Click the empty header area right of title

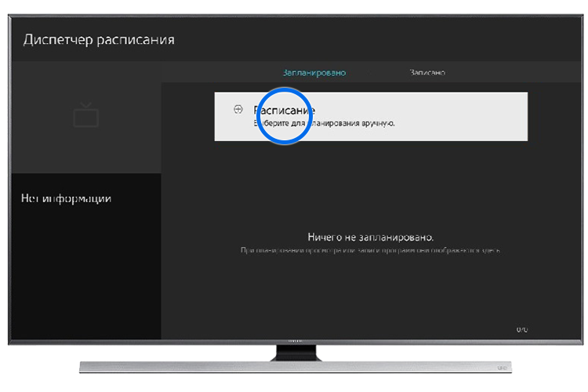coord(392,39)
